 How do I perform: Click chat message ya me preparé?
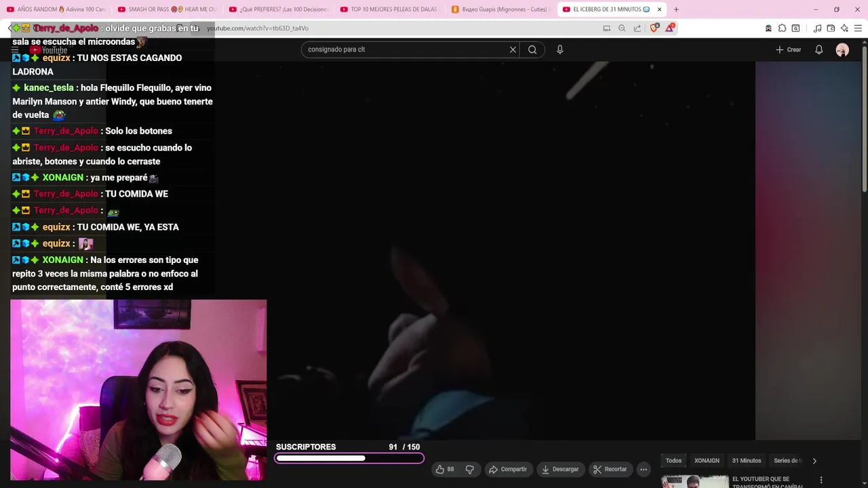click(119, 178)
